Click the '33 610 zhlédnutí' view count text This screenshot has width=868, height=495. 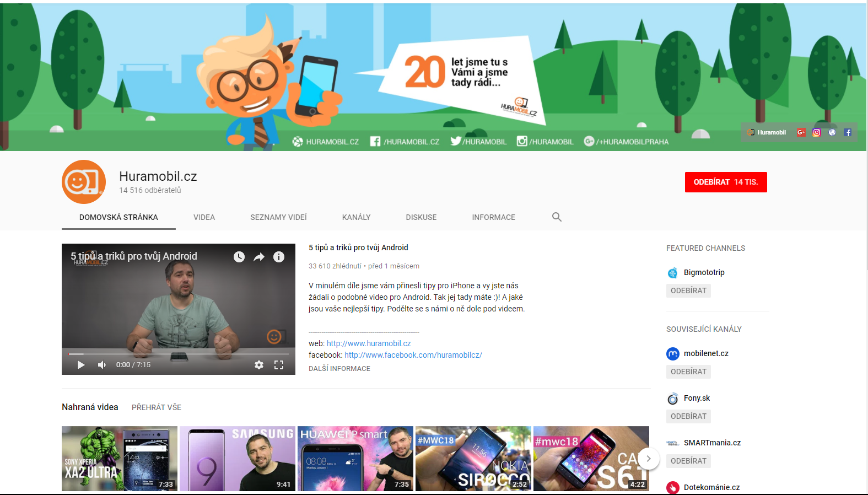tap(335, 266)
